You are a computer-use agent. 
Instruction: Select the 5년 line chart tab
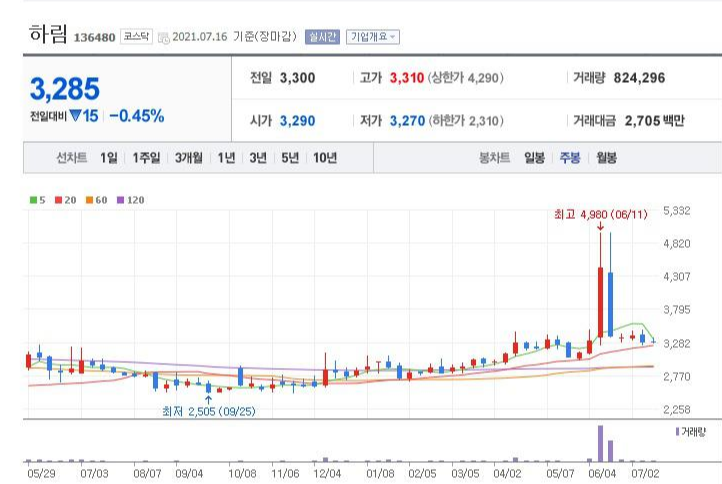[x=290, y=158]
